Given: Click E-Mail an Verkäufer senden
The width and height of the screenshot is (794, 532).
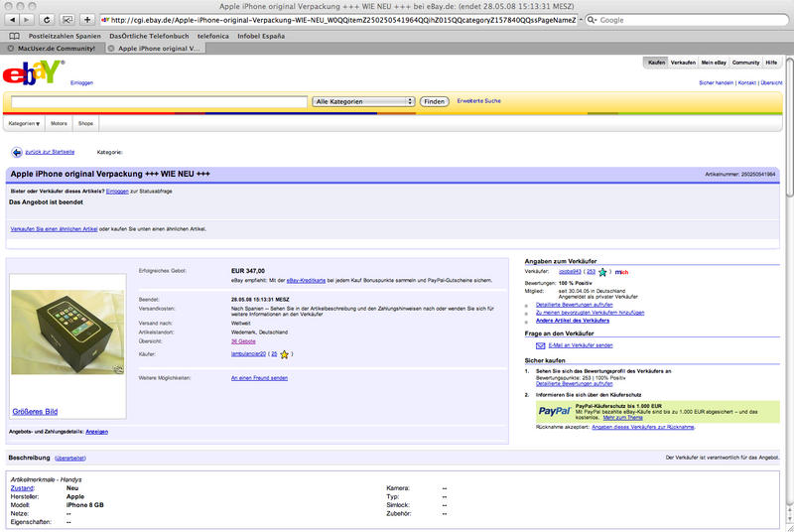Looking at the screenshot, I should [x=581, y=345].
